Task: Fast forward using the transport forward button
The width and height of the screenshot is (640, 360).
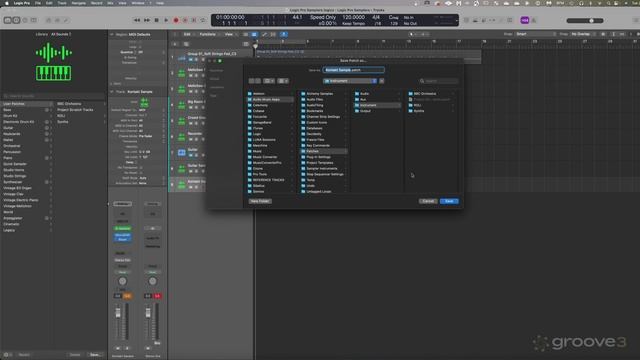Action: (147, 20)
